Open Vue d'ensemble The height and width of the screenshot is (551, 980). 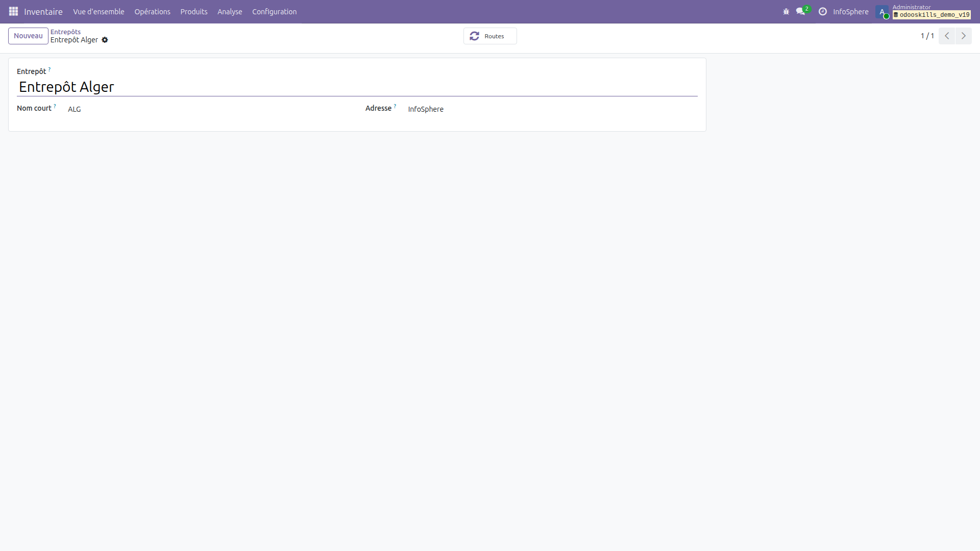99,11
